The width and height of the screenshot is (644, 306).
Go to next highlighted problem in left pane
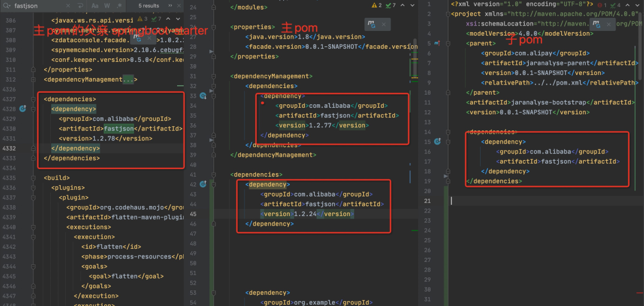tap(179, 19)
